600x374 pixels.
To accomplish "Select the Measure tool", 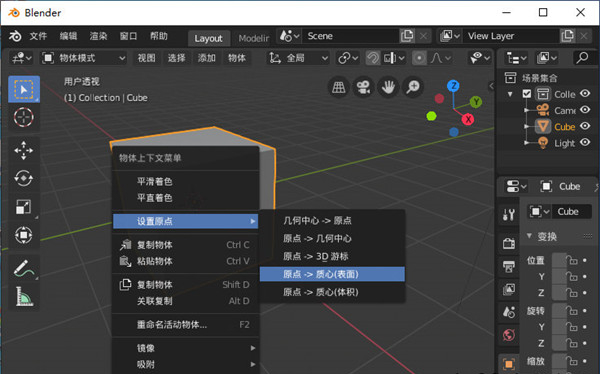I will (23, 297).
